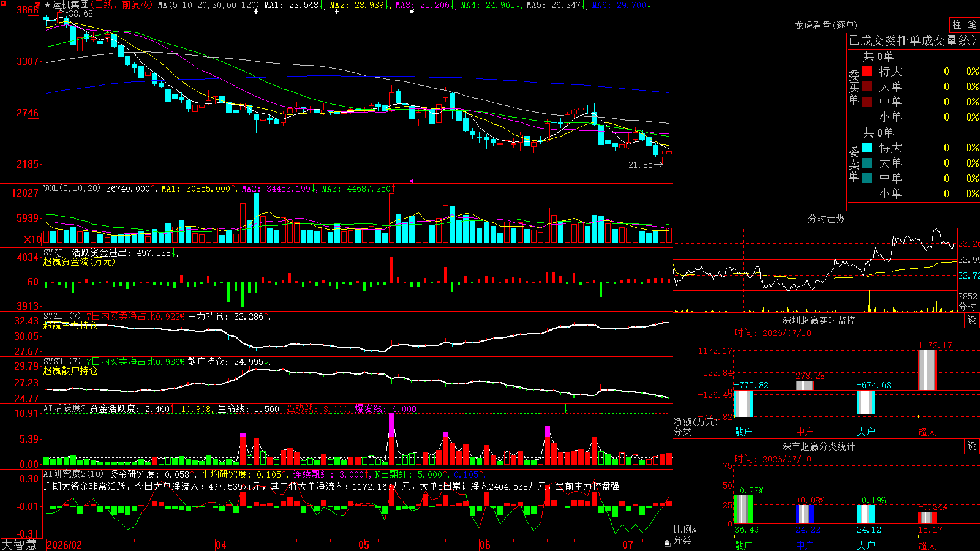Screen dimensions: 980x551
Task: Click the 委买单 vertical label
Action: (x=854, y=87)
